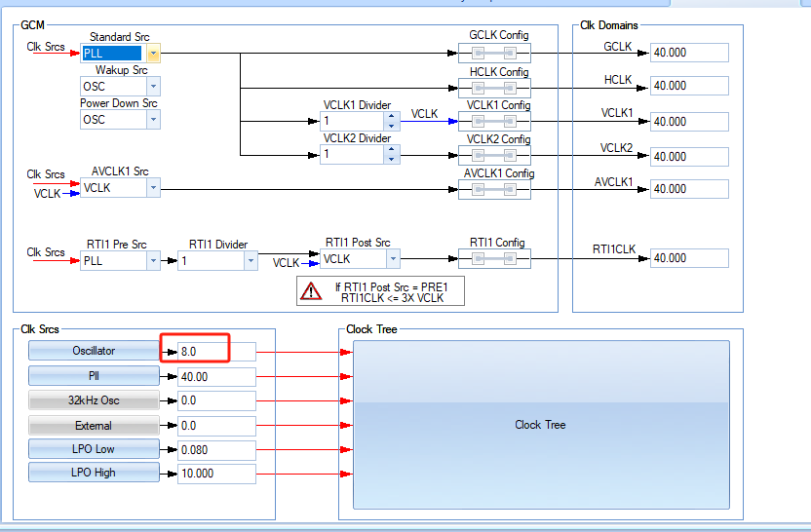The image size is (811, 532).
Task: Click the 32kHz Osc button
Action: tap(94, 400)
